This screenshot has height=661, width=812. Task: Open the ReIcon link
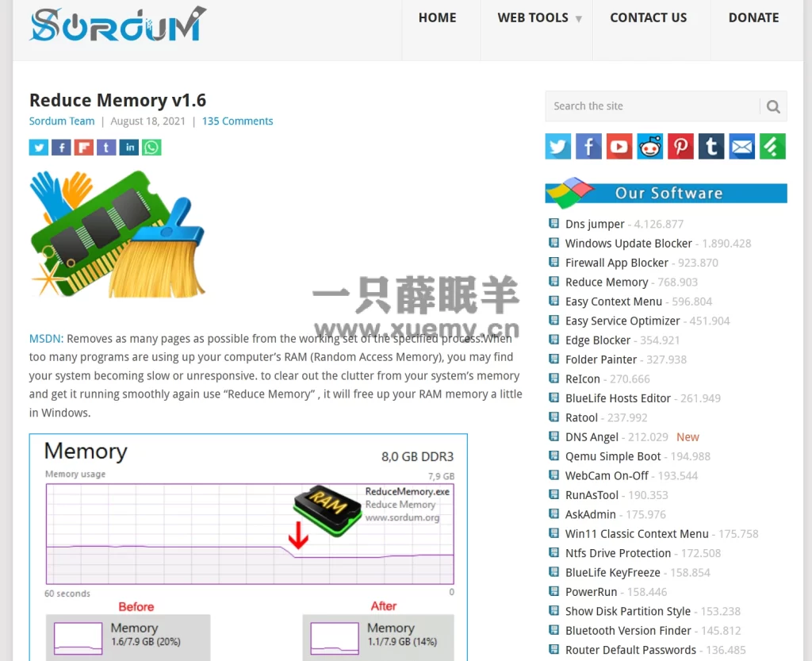coord(583,379)
